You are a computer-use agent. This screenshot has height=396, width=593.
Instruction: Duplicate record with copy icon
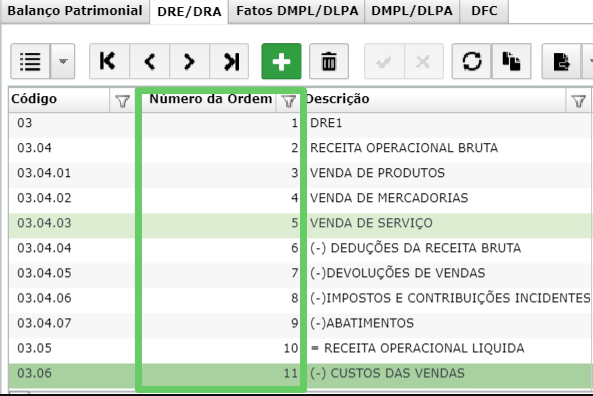(x=511, y=61)
